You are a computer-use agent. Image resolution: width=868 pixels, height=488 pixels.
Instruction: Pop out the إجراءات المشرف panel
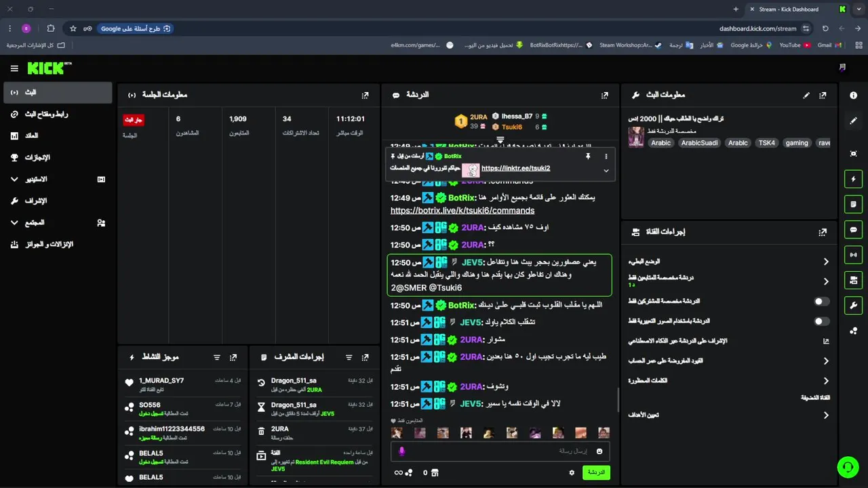click(x=365, y=357)
